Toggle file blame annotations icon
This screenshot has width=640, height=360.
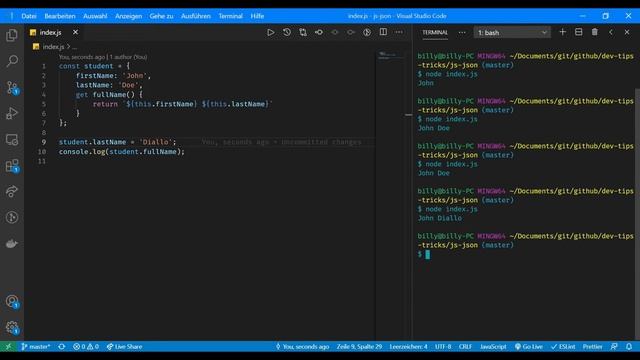(367, 32)
